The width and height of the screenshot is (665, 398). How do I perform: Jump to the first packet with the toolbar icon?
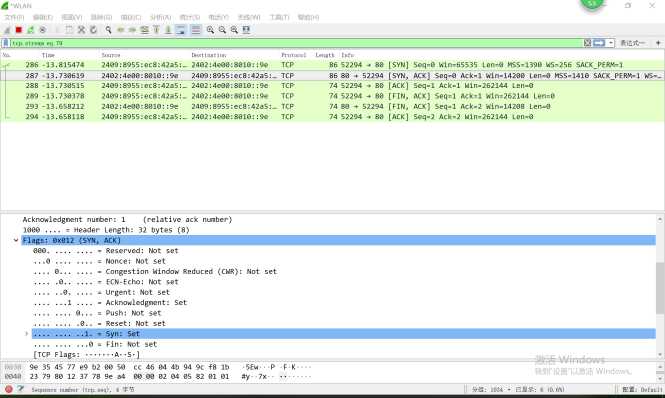tap(156, 30)
